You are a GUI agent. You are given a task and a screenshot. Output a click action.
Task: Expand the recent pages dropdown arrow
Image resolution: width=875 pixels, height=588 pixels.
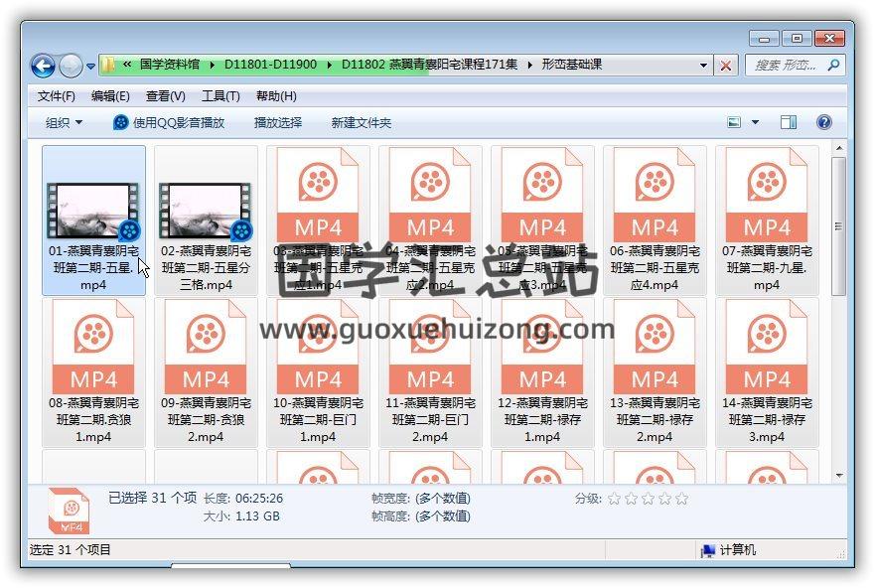point(91,67)
